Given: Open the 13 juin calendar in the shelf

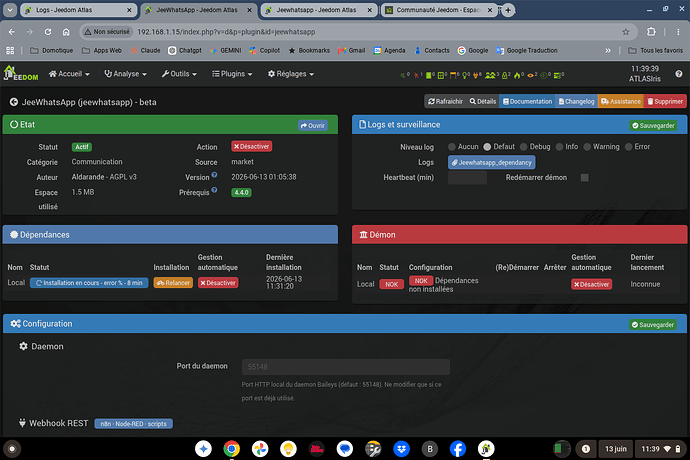Looking at the screenshot, I should pyautogui.click(x=615, y=449).
